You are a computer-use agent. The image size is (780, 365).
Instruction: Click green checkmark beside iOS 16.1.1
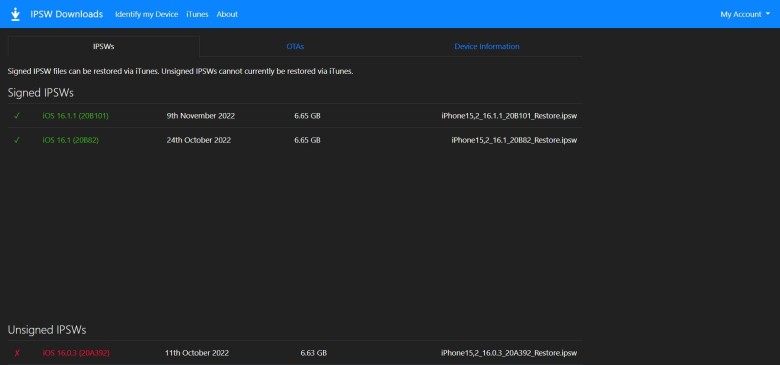click(x=17, y=116)
